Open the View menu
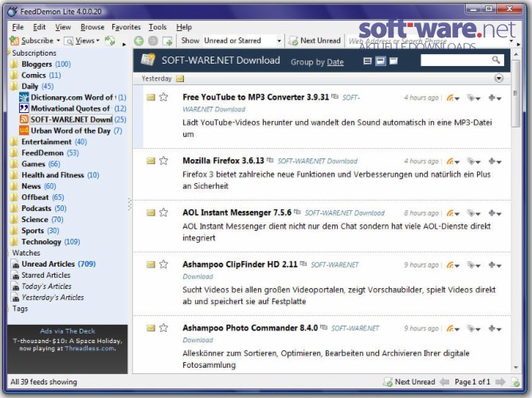This screenshot has width=532, height=398. pos(63,27)
